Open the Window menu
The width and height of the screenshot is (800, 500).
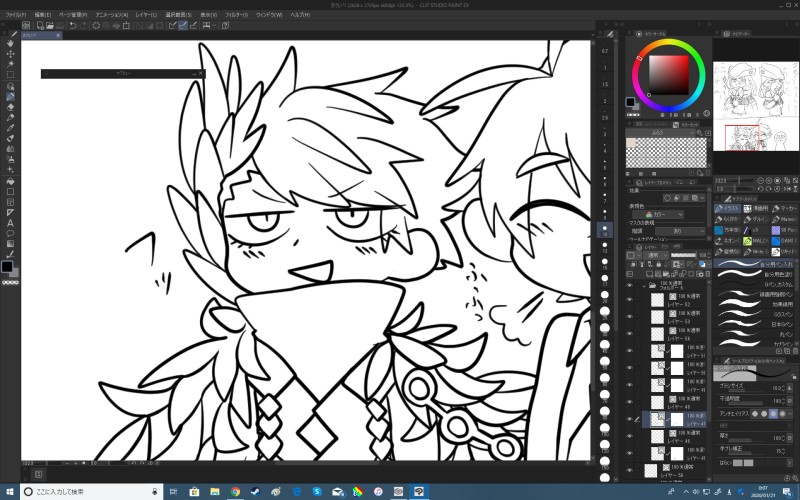269,15
